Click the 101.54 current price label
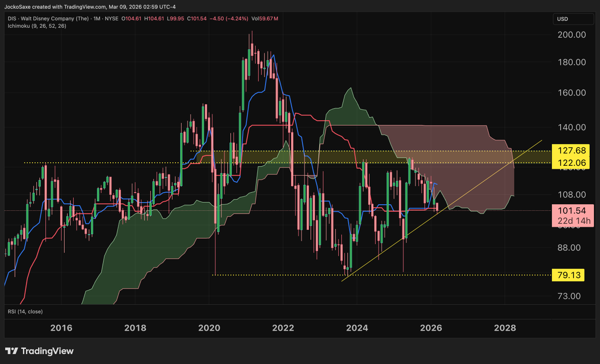The height and width of the screenshot is (364, 600). (573, 210)
